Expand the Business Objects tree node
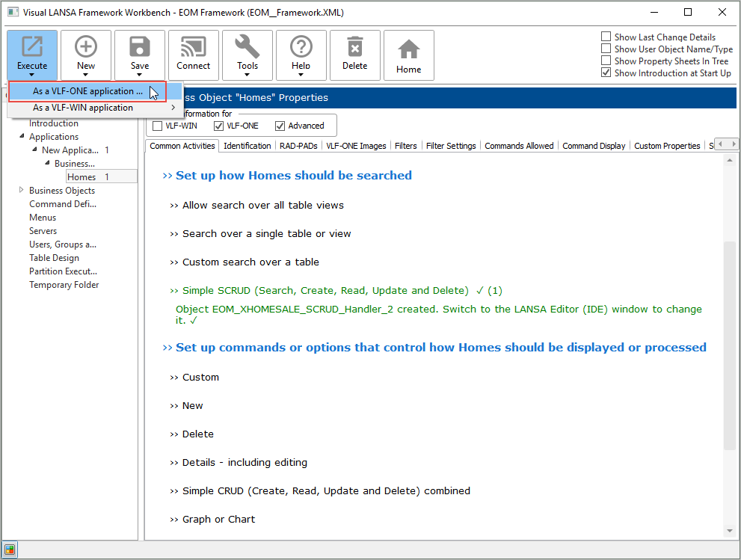Image resolution: width=741 pixels, height=560 pixels. [21, 191]
